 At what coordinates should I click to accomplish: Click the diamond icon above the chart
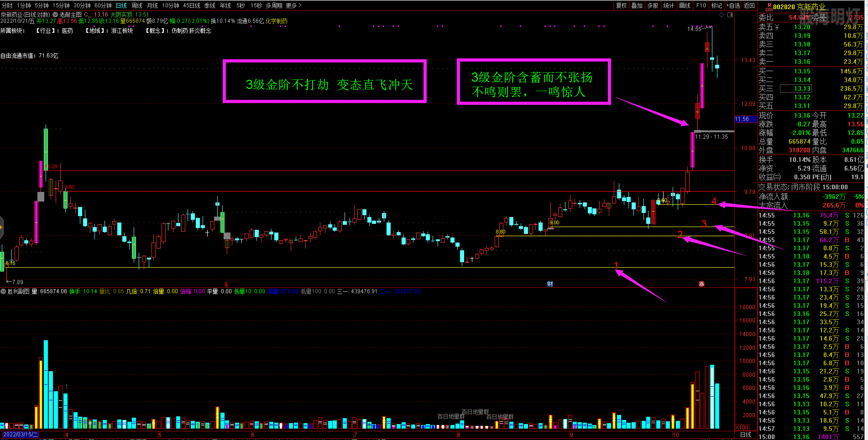coord(722,15)
